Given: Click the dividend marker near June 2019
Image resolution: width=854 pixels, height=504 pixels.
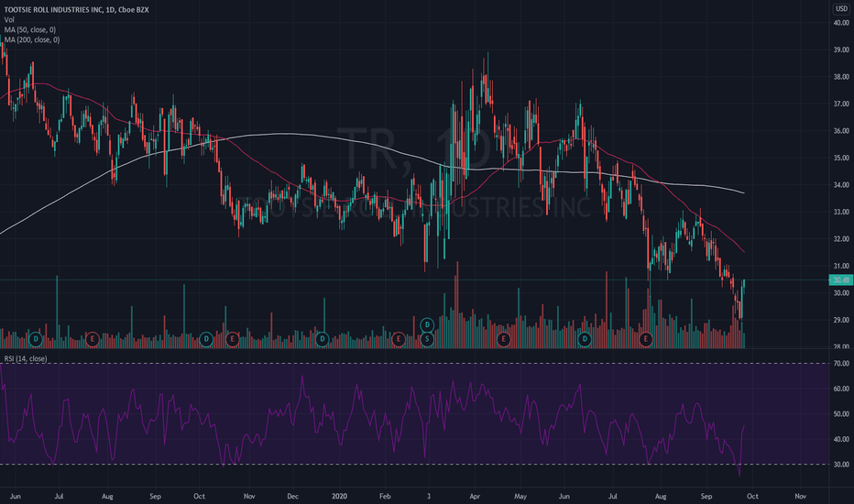Looking at the screenshot, I should coord(36,339).
